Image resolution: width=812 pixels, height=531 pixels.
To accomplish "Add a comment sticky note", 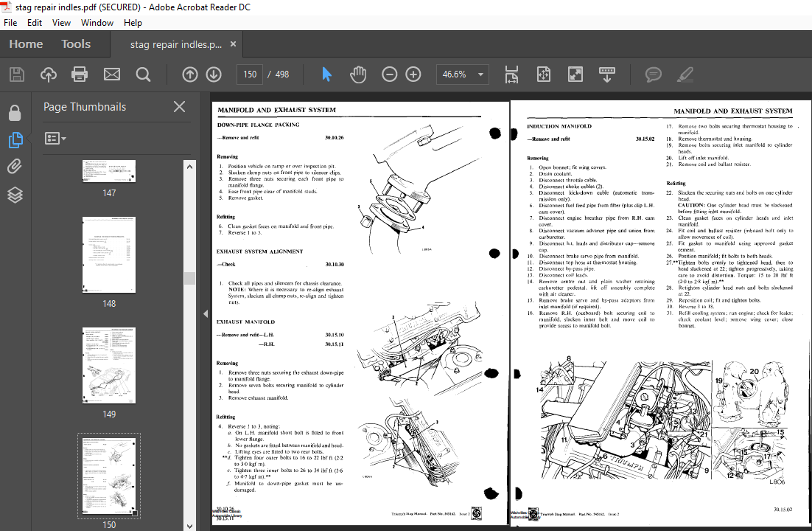I will (x=654, y=74).
